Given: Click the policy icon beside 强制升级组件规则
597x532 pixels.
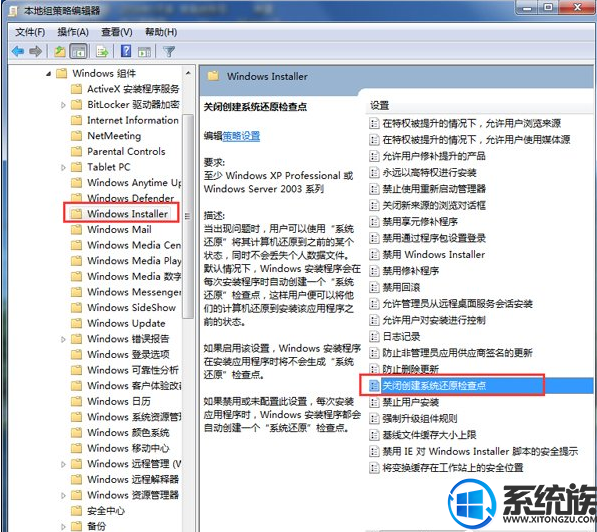Looking at the screenshot, I should point(374,419).
